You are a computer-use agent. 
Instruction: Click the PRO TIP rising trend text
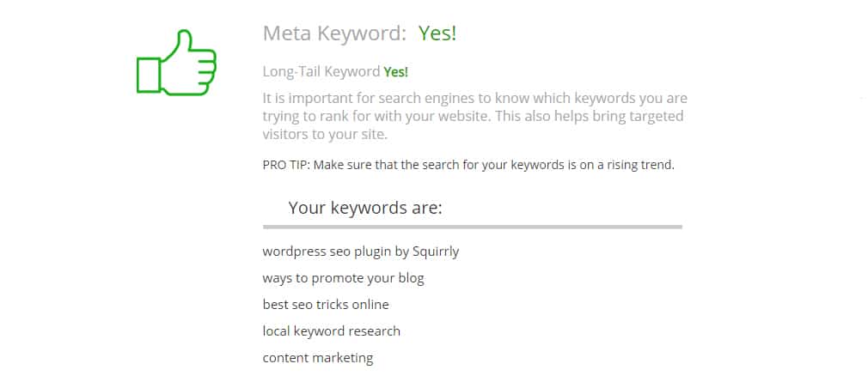(468, 166)
